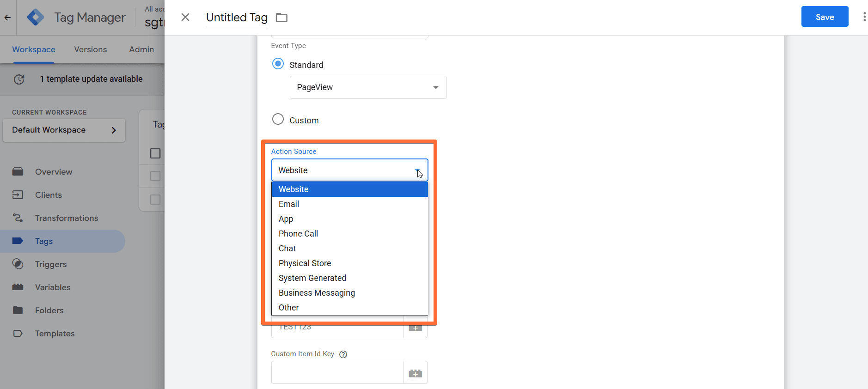Screen dimensions: 868x389
Task: Click the back arrow in Tag Manager header
Action: click(7, 18)
